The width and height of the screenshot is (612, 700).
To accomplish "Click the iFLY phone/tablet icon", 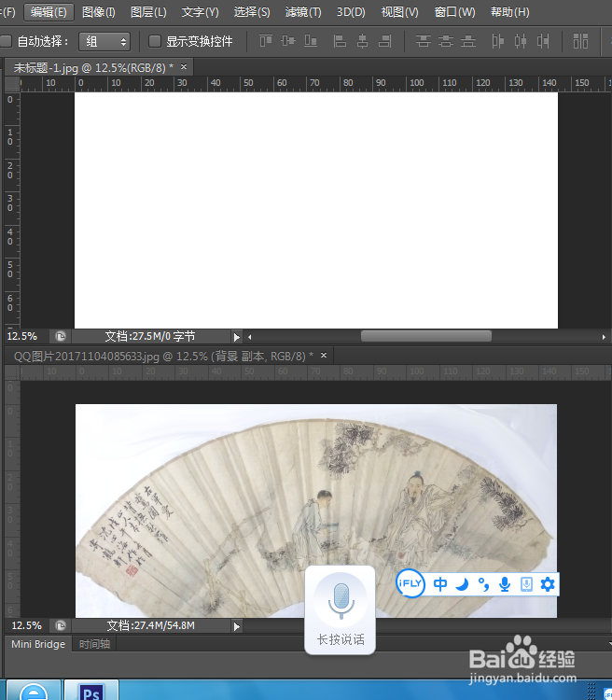I will click(x=527, y=584).
